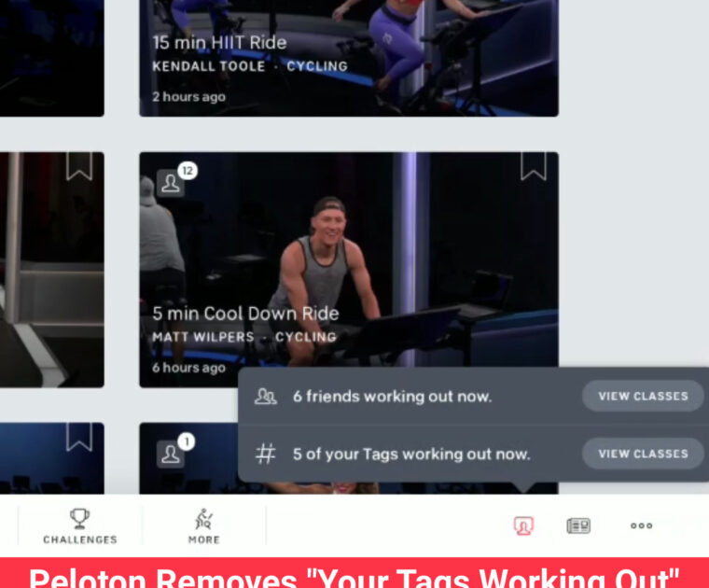This screenshot has width=709, height=588.
Task: Click the red Peloton headline banner
Action: [x=354, y=574]
